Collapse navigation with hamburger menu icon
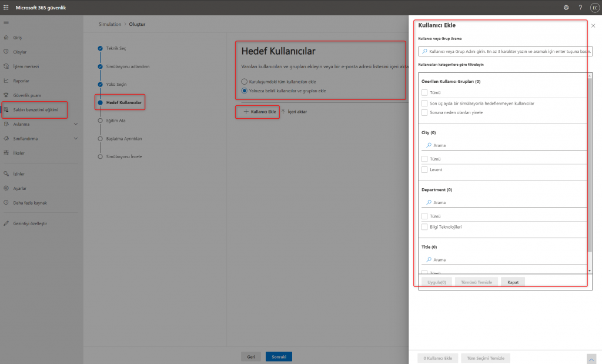The height and width of the screenshot is (364, 602). 6,22
